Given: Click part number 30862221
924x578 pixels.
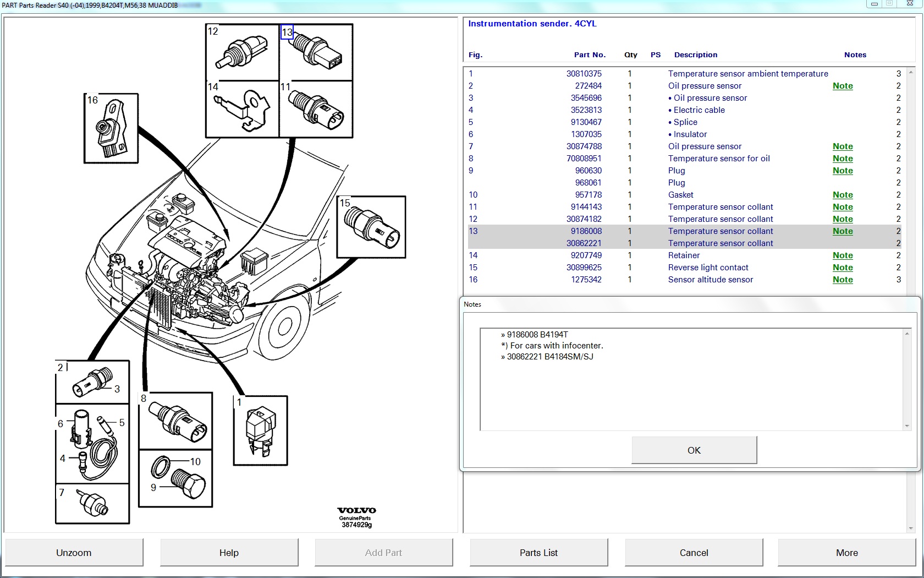Looking at the screenshot, I should tap(584, 243).
